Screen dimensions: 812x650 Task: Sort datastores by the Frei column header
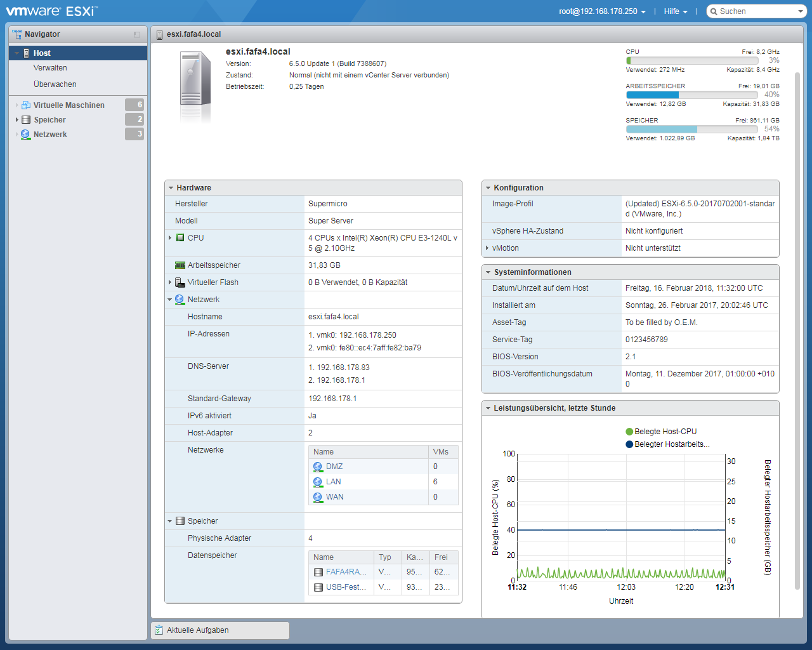click(x=444, y=557)
